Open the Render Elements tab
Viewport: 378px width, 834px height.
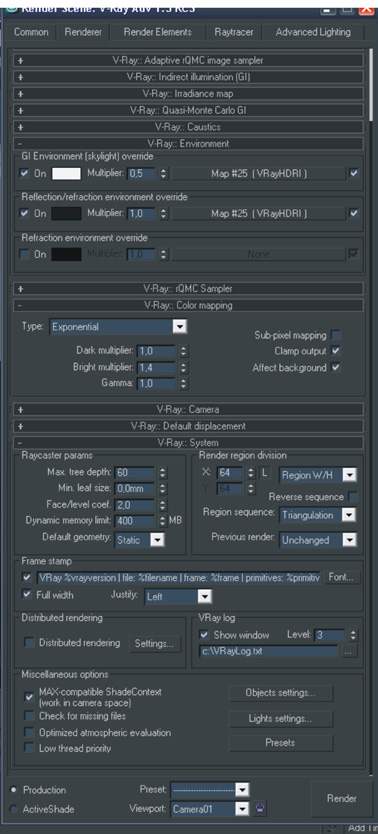coord(157,32)
